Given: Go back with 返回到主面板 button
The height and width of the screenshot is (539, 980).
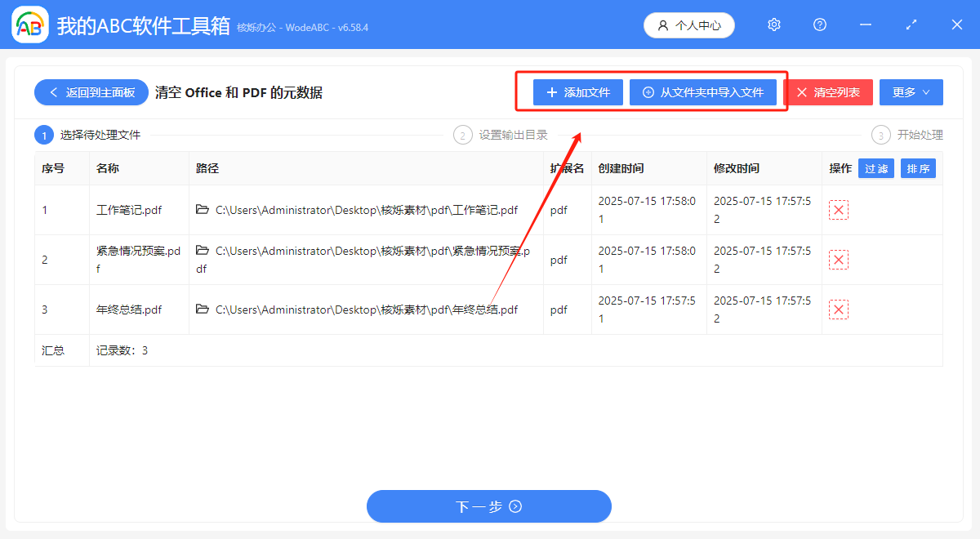Looking at the screenshot, I should pyautogui.click(x=91, y=92).
